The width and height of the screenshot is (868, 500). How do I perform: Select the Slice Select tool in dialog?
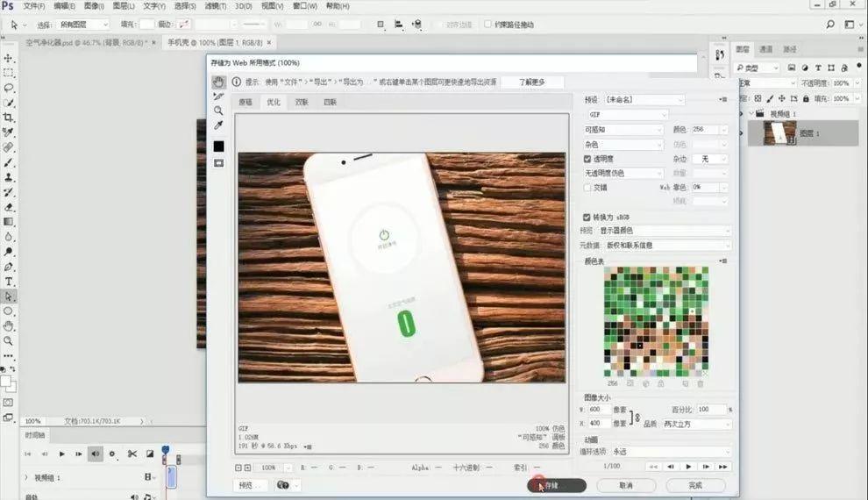tap(218, 96)
